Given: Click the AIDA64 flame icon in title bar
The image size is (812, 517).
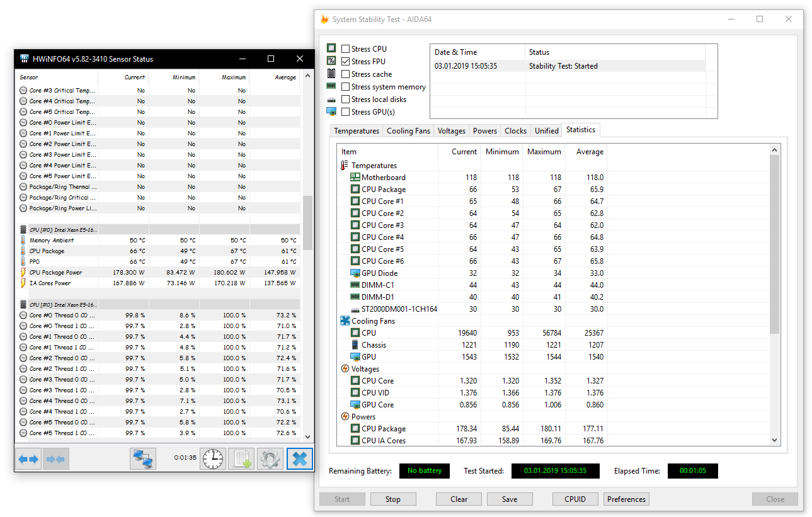Looking at the screenshot, I should 324,19.
